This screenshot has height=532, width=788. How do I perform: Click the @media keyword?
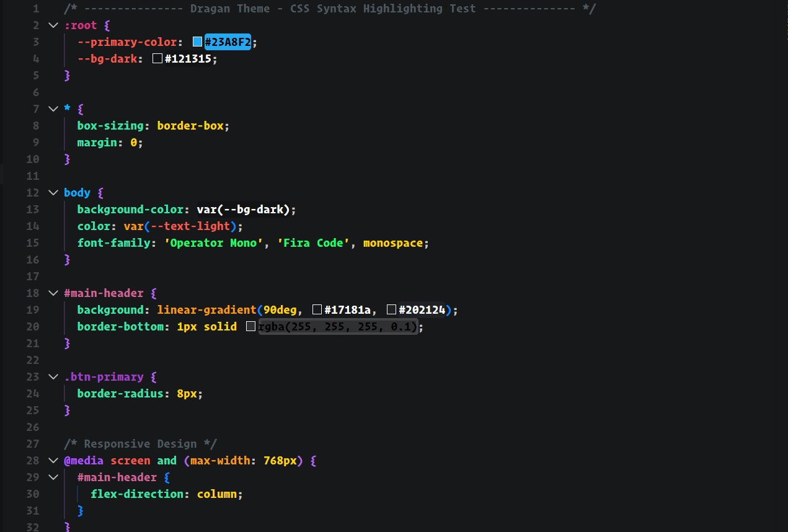[84, 461]
